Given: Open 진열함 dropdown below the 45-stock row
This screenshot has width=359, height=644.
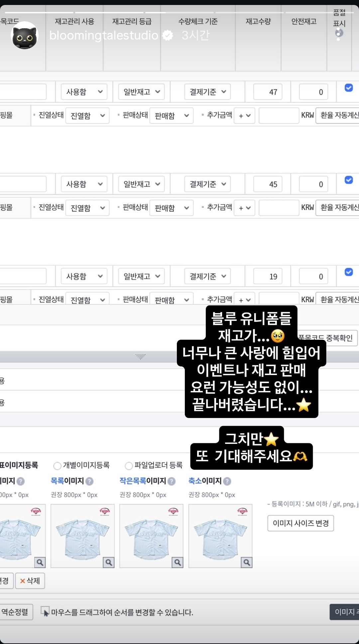Looking at the screenshot, I should 87,208.
